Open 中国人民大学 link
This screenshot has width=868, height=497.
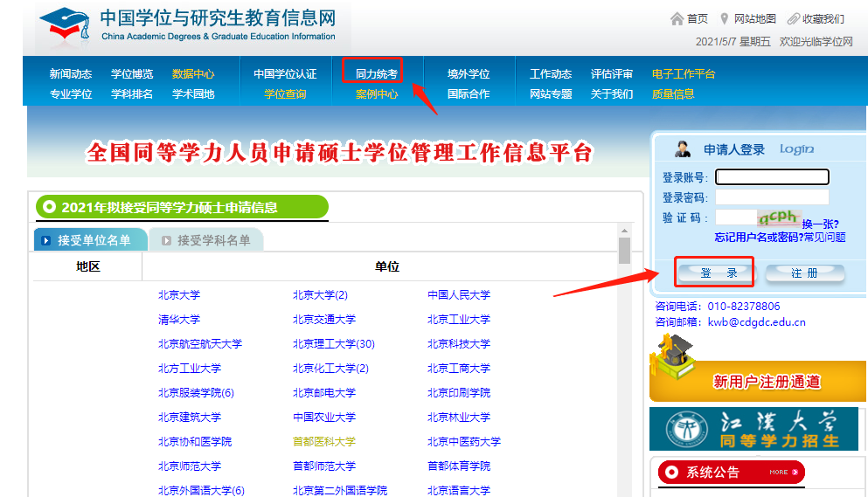coord(459,295)
